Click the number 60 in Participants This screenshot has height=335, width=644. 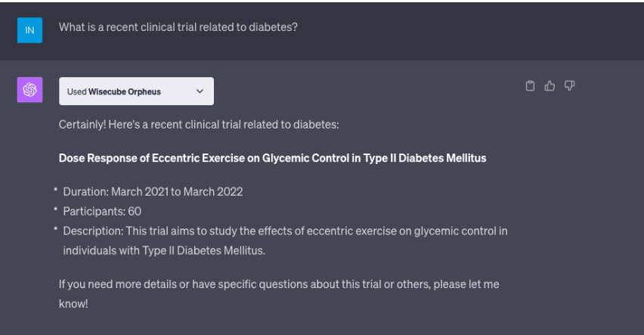[x=135, y=211]
